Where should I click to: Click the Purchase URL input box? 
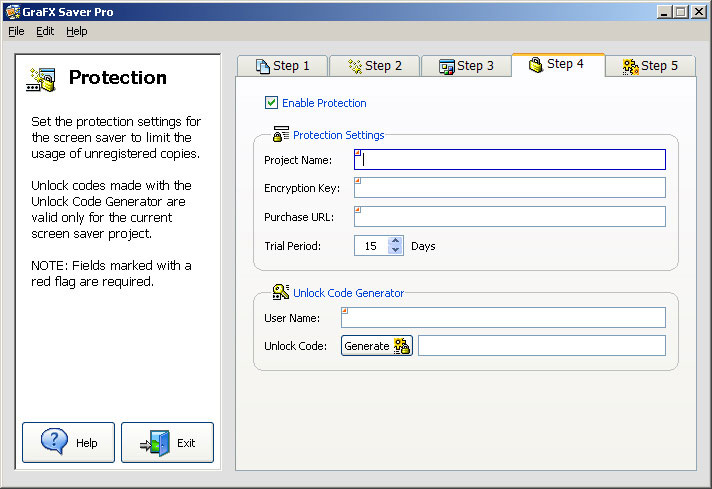coord(510,217)
